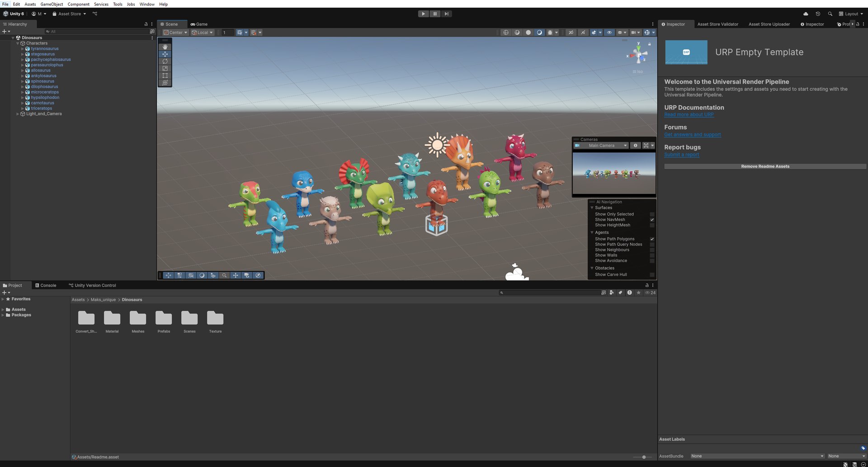This screenshot has height=467, width=868.
Task: Open the Window menu
Action: pyautogui.click(x=147, y=4)
